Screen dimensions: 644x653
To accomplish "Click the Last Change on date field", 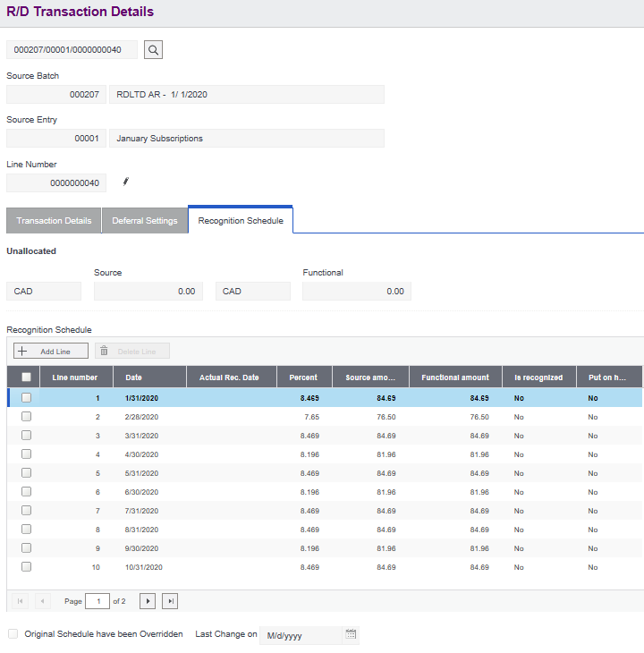I will pyautogui.click(x=301, y=635).
